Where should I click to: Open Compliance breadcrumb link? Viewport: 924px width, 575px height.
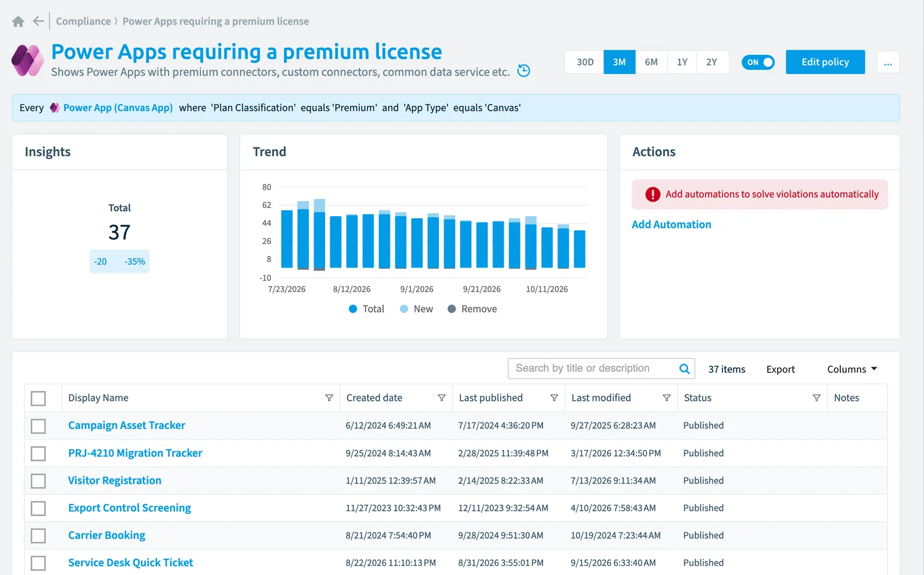coord(83,21)
